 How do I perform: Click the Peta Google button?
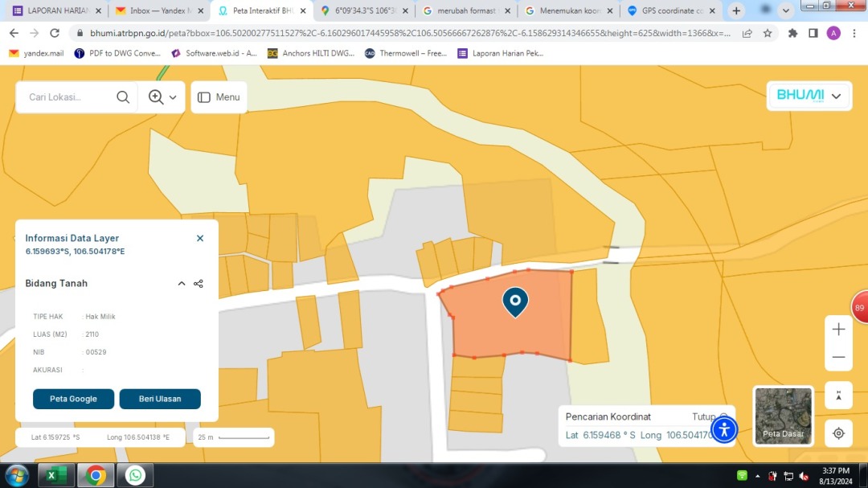[73, 399]
